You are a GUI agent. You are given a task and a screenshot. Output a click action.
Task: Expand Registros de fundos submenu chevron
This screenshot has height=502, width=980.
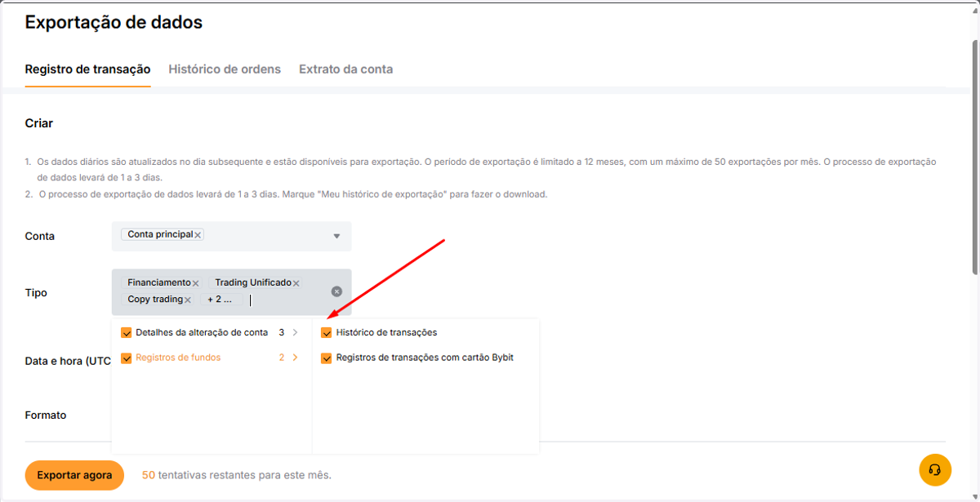tap(295, 358)
